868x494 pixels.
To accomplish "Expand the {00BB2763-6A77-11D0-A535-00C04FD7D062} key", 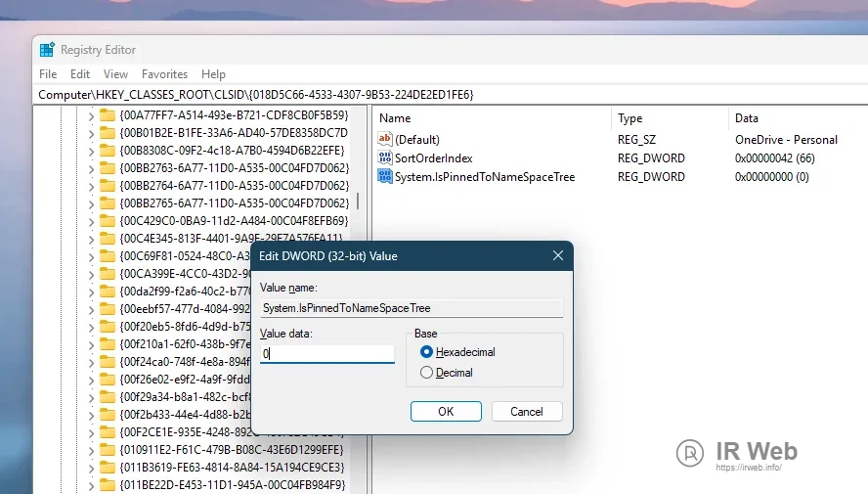I will coord(91,167).
